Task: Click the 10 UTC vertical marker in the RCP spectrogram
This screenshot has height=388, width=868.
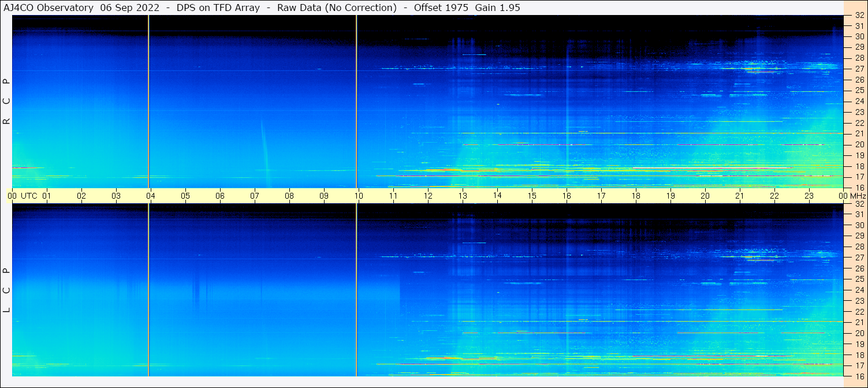Action: pyautogui.click(x=356, y=102)
